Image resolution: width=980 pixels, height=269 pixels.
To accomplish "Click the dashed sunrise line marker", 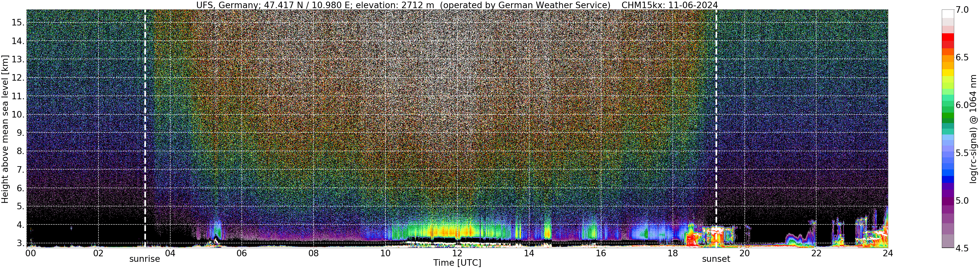I will pos(145,128).
